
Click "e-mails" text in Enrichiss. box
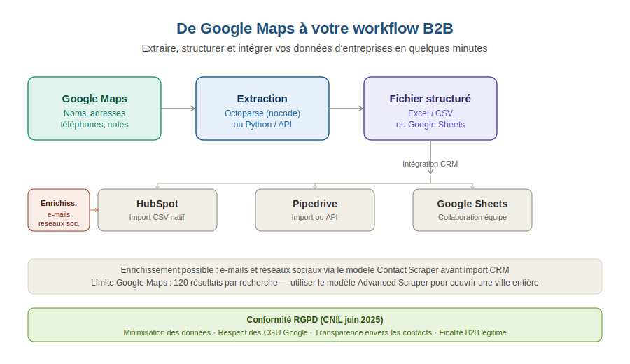[59, 214]
